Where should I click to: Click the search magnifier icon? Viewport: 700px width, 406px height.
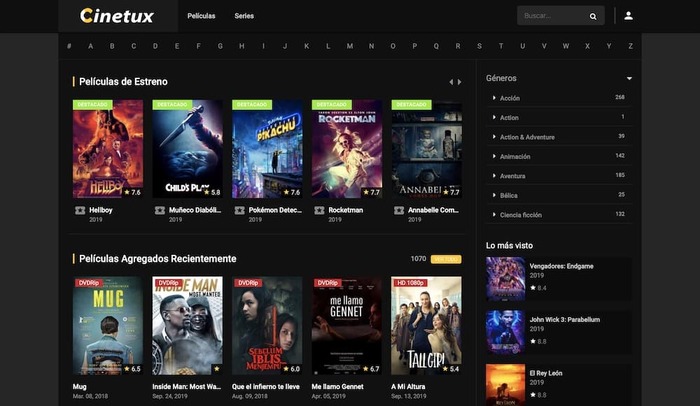pos(593,16)
